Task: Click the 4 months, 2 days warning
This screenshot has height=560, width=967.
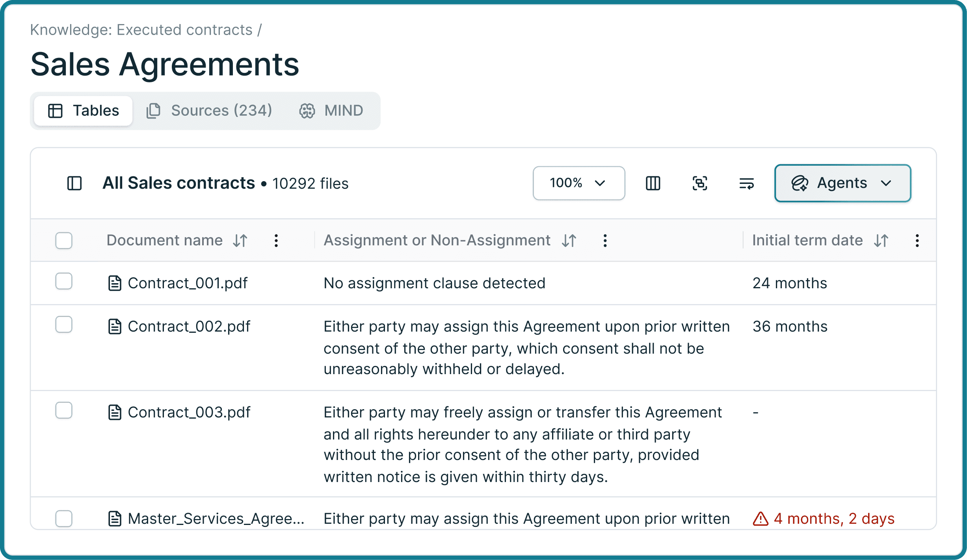Action: [824, 519]
